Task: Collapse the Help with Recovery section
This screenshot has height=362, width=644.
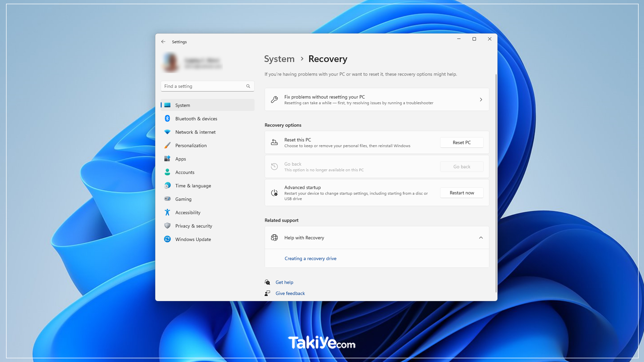Action: tap(481, 238)
